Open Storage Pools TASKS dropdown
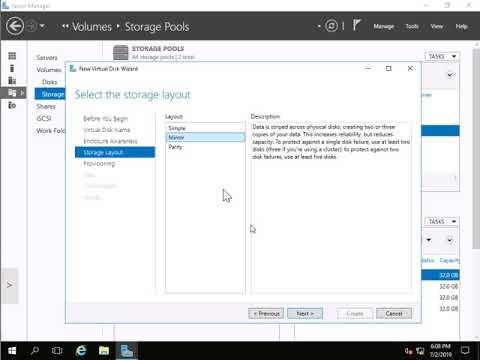This screenshot has width=480, height=360. (x=442, y=56)
